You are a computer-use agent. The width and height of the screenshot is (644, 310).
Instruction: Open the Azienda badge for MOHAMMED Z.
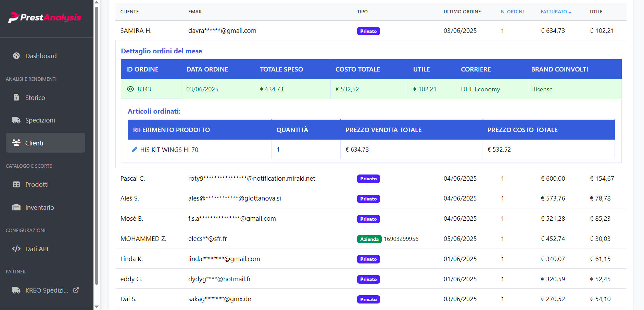pyautogui.click(x=369, y=239)
